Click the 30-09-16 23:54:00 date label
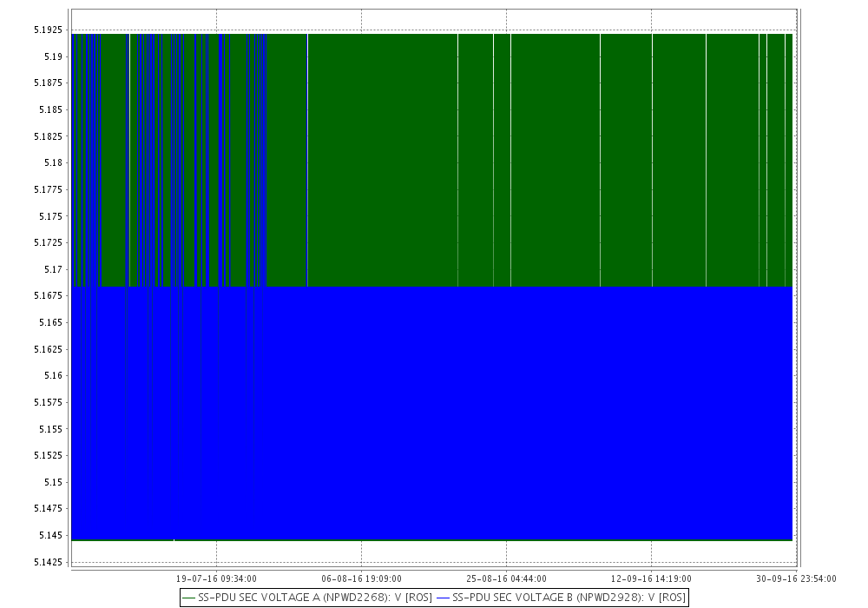Image resolution: width=868 pixels, height=608 pixels. click(796, 578)
